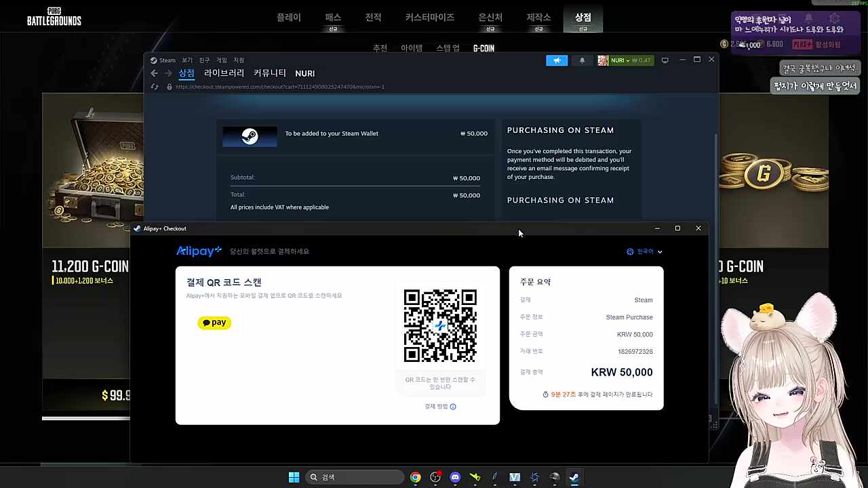
Task: Click the payment QR code image
Action: click(440, 326)
